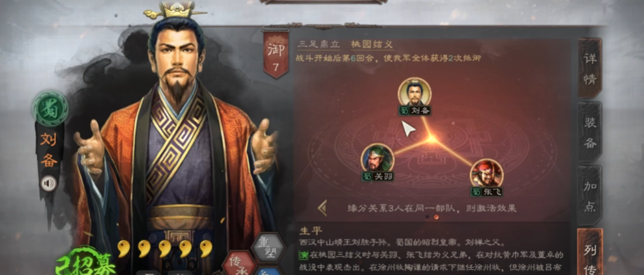Click the green 蜀 faction badge
Viewport: 644px width, 275px height.
pyautogui.click(x=50, y=109)
